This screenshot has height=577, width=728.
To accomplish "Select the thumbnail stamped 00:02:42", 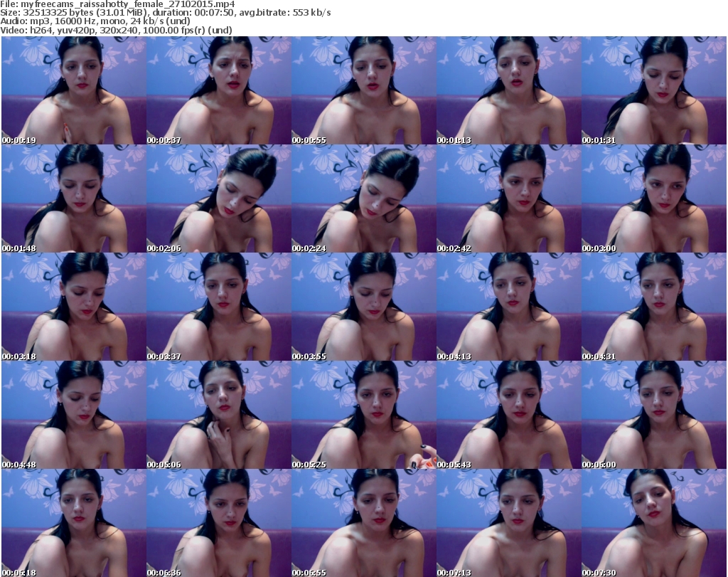I will coord(509,198).
